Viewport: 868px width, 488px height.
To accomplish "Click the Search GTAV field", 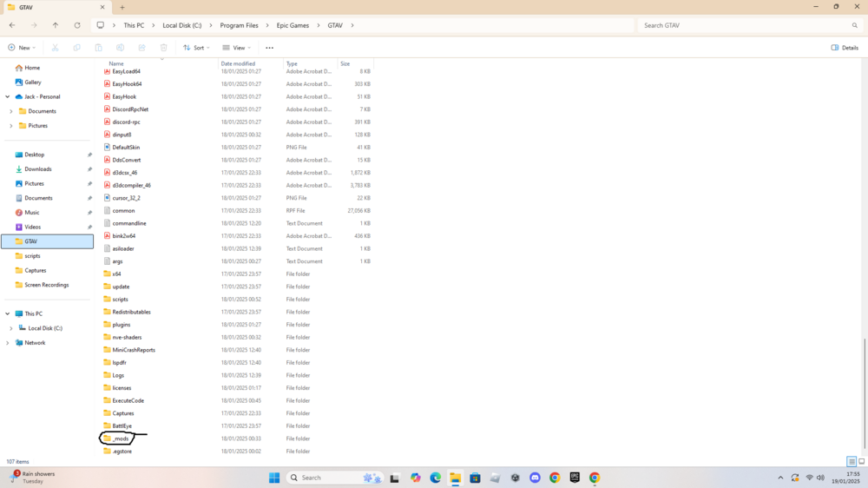I will 750,25.
